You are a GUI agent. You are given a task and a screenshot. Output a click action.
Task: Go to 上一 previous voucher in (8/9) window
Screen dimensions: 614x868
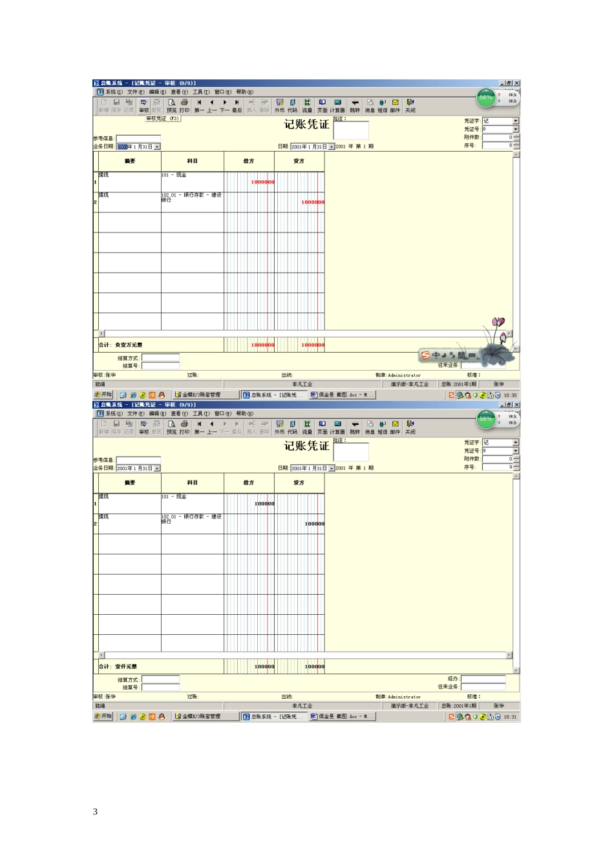point(212,106)
